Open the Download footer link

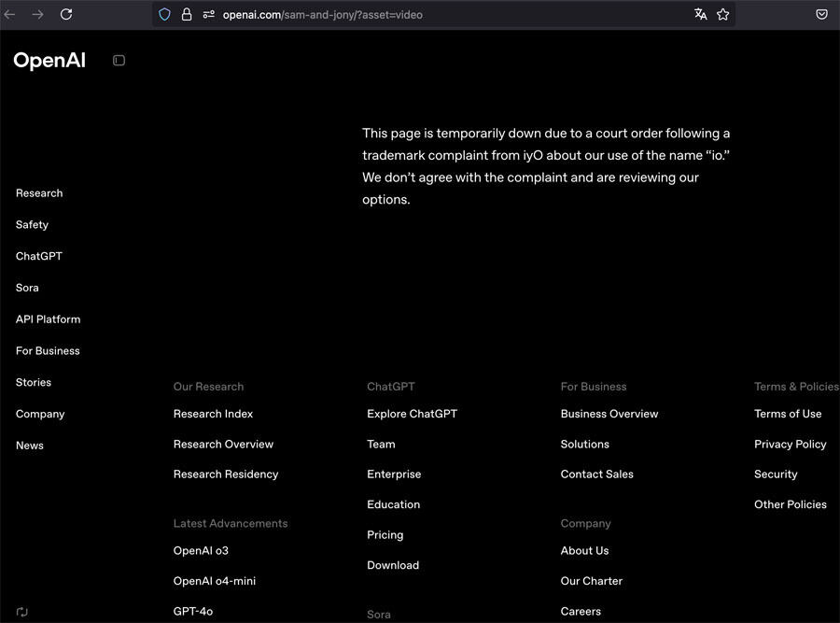click(x=393, y=565)
